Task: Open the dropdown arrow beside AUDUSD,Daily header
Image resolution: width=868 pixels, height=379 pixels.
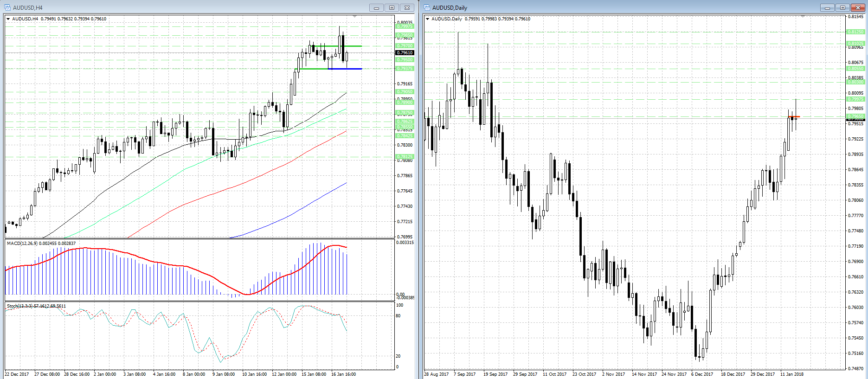Action: [x=428, y=19]
